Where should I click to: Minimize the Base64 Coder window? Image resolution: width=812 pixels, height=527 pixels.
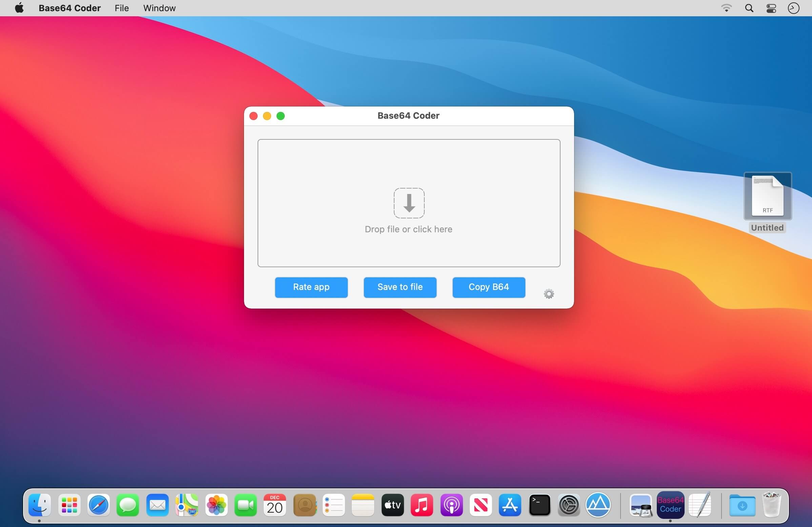pyautogui.click(x=267, y=116)
